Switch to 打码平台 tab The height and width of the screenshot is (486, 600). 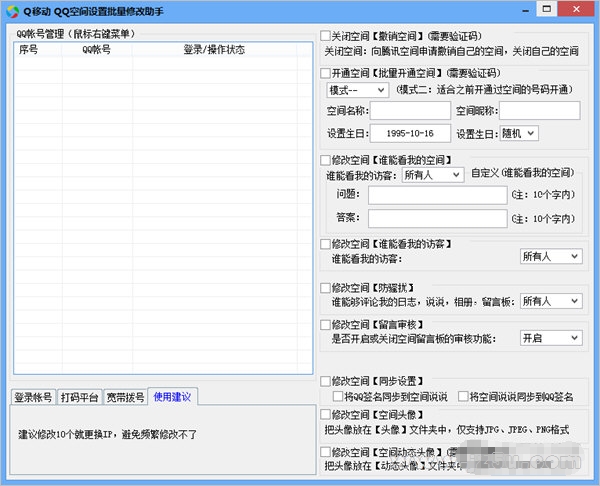[x=80, y=397]
